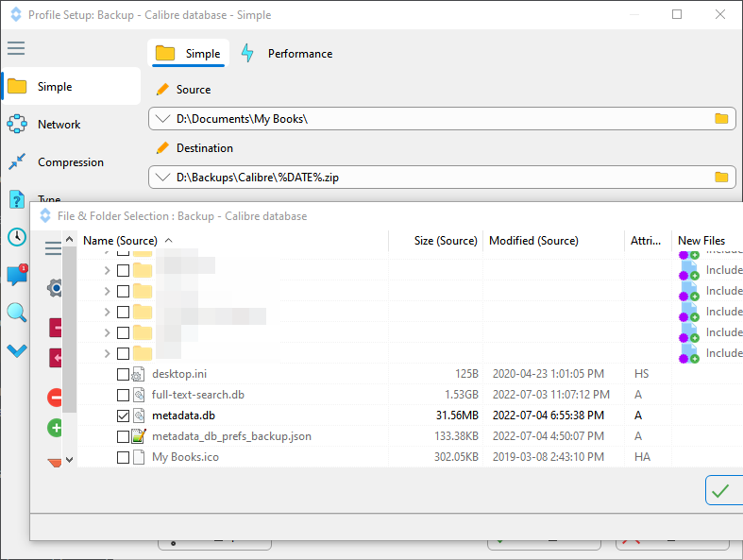The height and width of the screenshot is (560, 743).
Task: Click the desktop.ini file icon
Action: click(138, 374)
